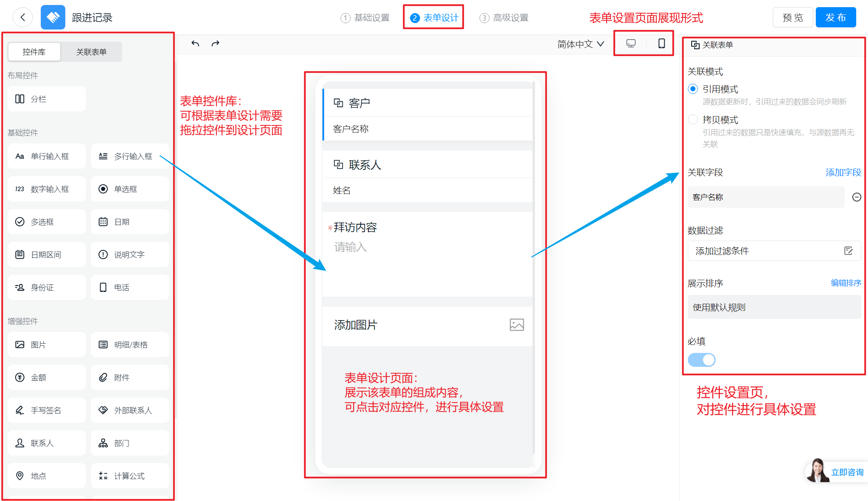Screen dimensions: 868x501
Task: Click the 添加字段 link
Action: pos(843,172)
